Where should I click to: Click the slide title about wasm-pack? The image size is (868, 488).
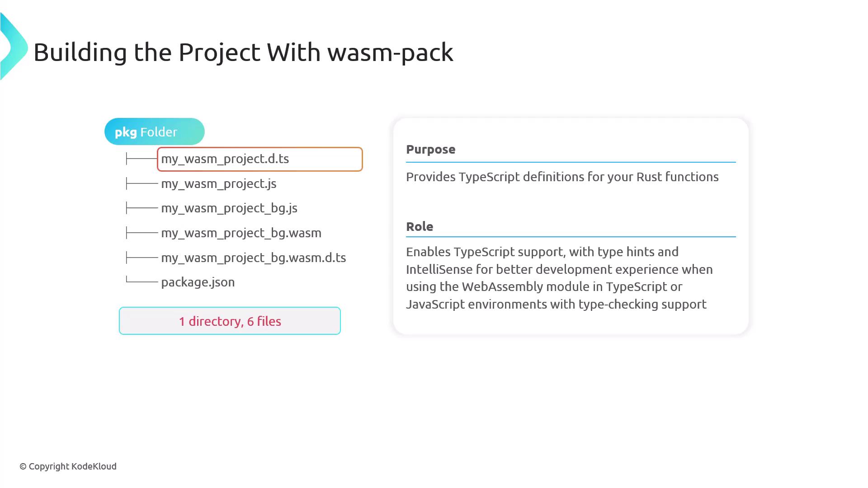click(243, 52)
